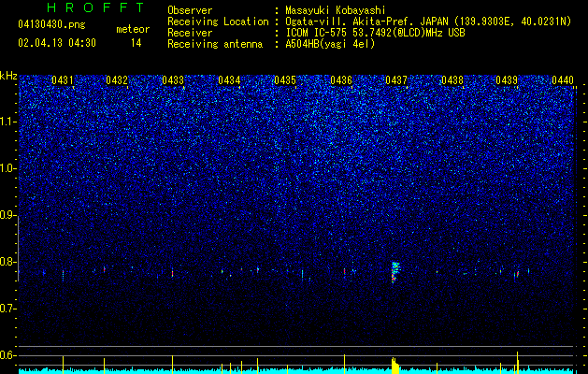Click the 0433 time marker
Image resolution: width=588 pixels, height=374 pixels.
[x=173, y=79]
